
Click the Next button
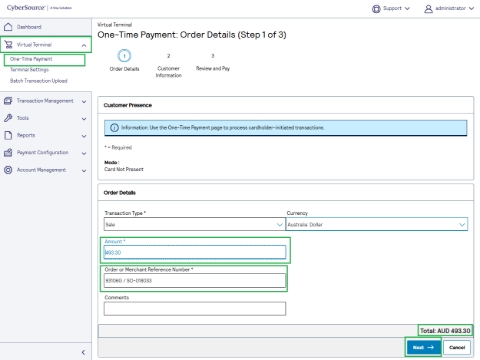[423, 347]
